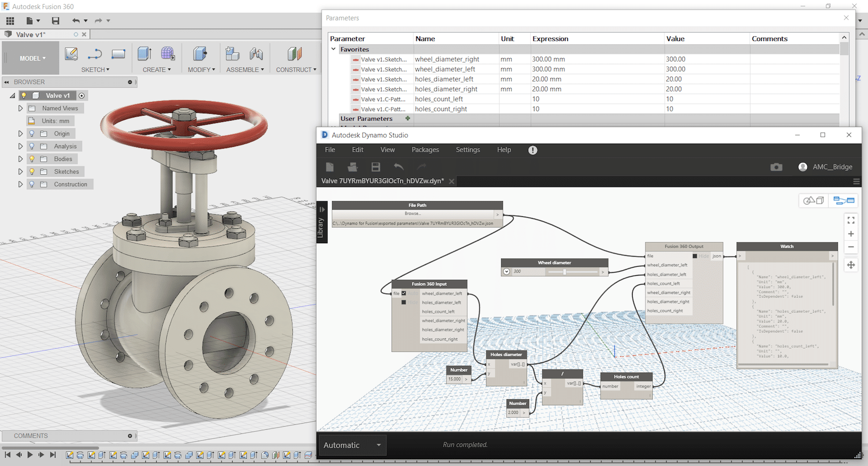Open Dynamo Settings menu
Screen dimensions: 868x466
tap(468, 150)
